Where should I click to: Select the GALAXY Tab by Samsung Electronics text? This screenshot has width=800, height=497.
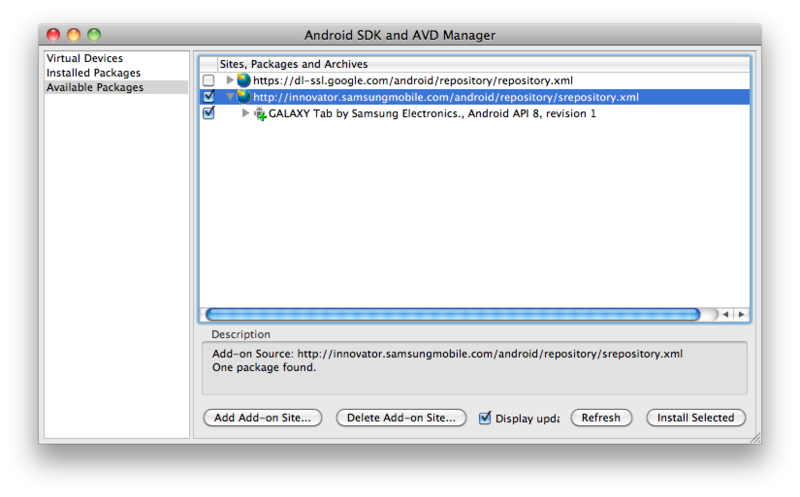[x=432, y=113]
